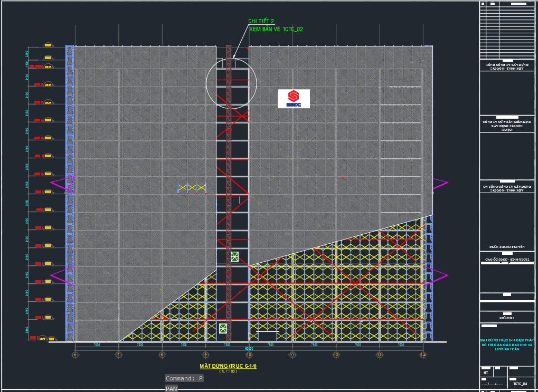538x392 pixels.
Task: Select the "MẶT ĐỨNG (TRỤC 6-14)" drawing title
Action: (x=228, y=366)
